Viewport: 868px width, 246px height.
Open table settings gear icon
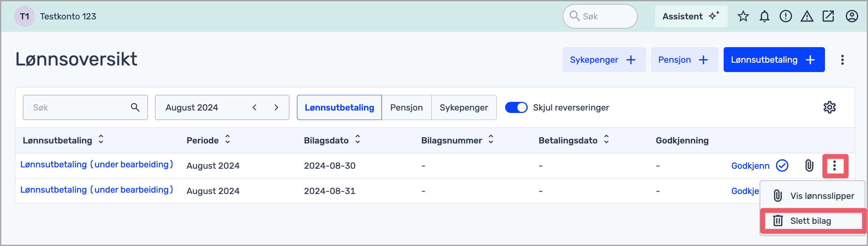click(x=829, y=107)
